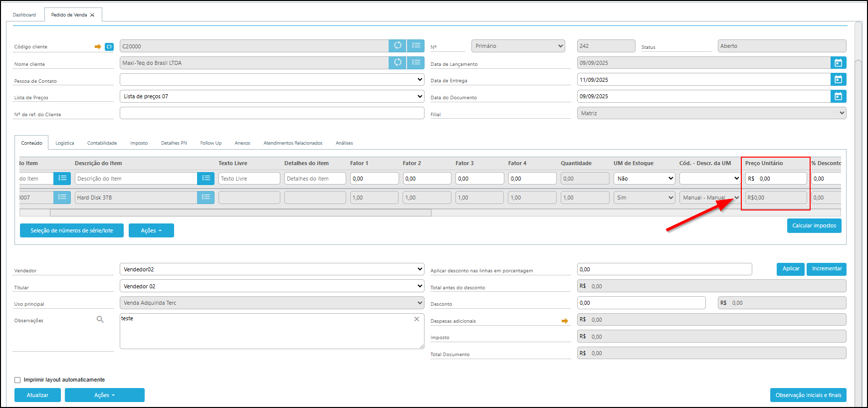Go to the Imposto tab
Viewport: 868px width, 408px height.
(139, 143)
